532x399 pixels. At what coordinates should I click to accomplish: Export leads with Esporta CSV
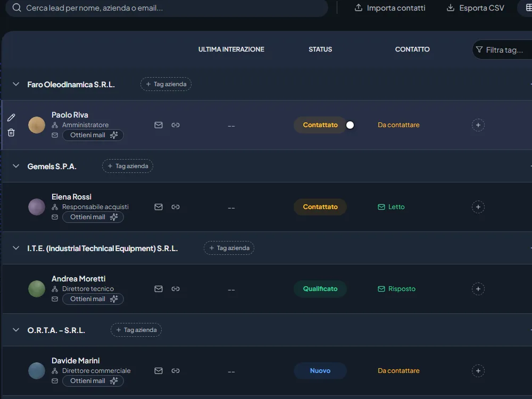475,8
